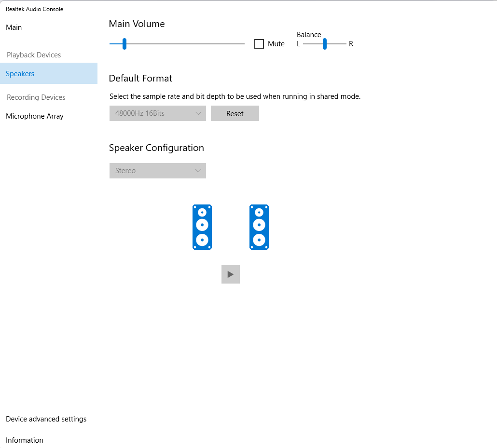Click the right speaker icon
The width and height of the screenshot is (497, 448).
(259, 227)
